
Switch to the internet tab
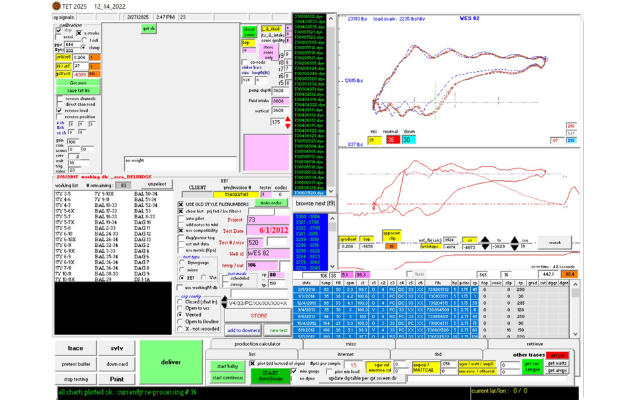345,354
